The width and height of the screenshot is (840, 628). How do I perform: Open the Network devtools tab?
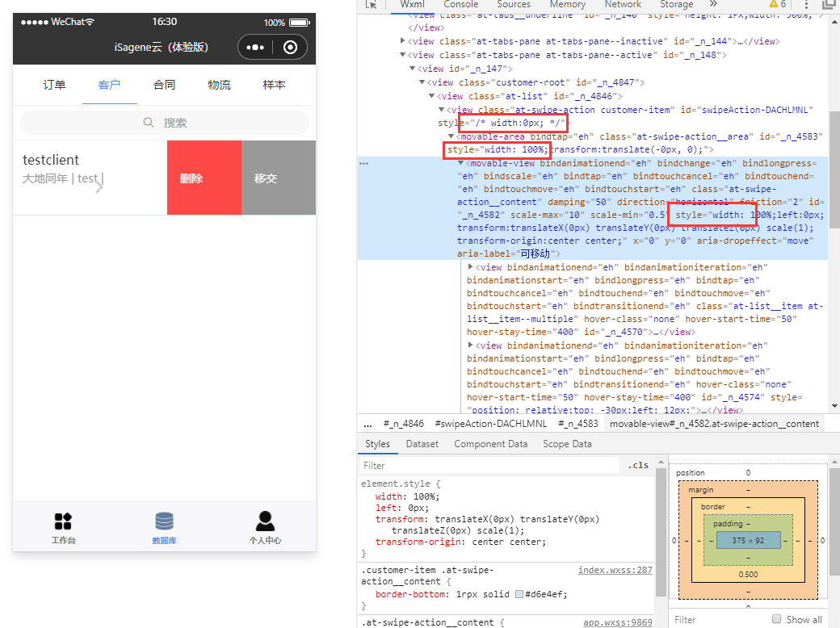click(623, 4)
